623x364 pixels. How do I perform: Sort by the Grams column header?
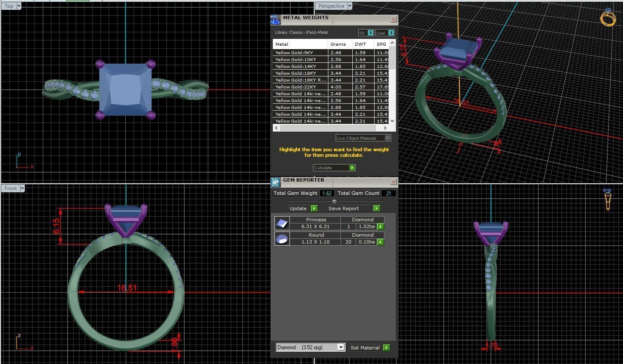[340, 44]
